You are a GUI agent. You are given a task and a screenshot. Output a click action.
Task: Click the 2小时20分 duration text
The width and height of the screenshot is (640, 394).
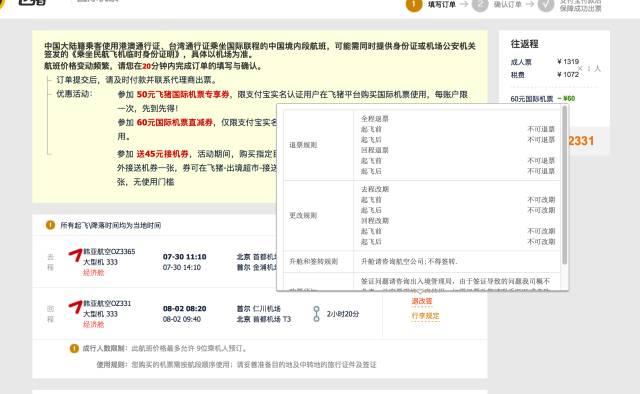[343, 314]
